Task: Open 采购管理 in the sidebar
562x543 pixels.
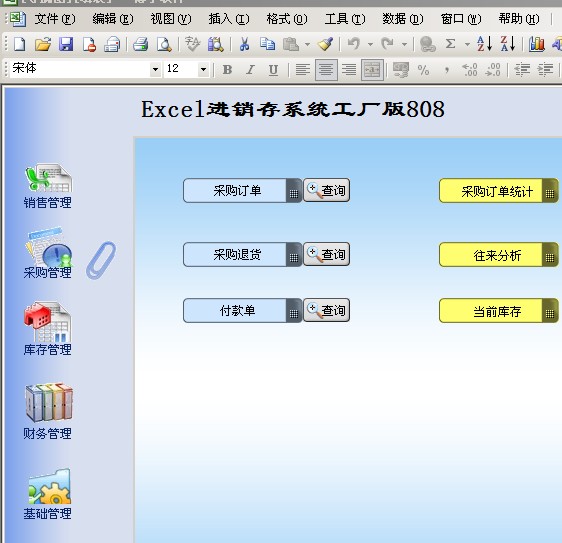Action: point(48,253)
